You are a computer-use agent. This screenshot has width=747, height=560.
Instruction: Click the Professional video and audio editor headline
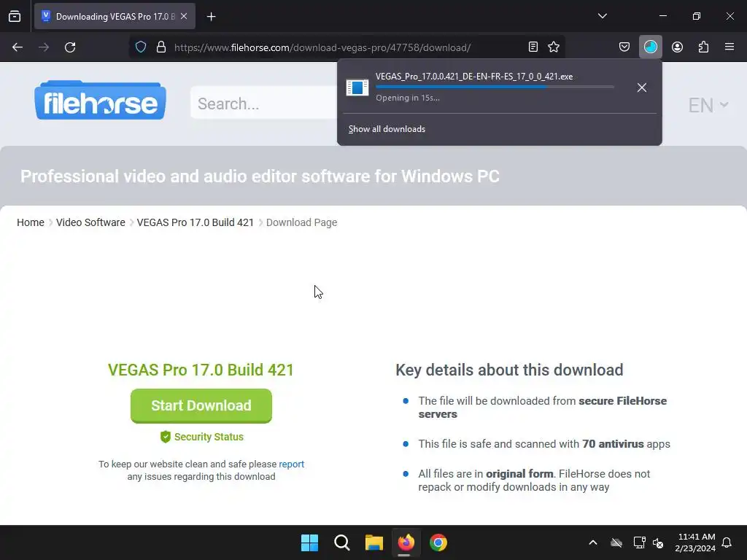point(260,176)
